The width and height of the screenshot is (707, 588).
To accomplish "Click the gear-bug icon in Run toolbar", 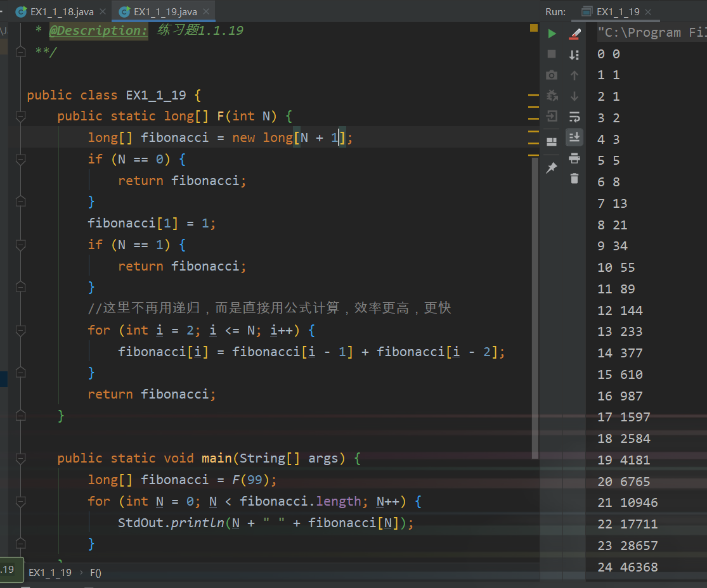I will [x=552, y=96].
